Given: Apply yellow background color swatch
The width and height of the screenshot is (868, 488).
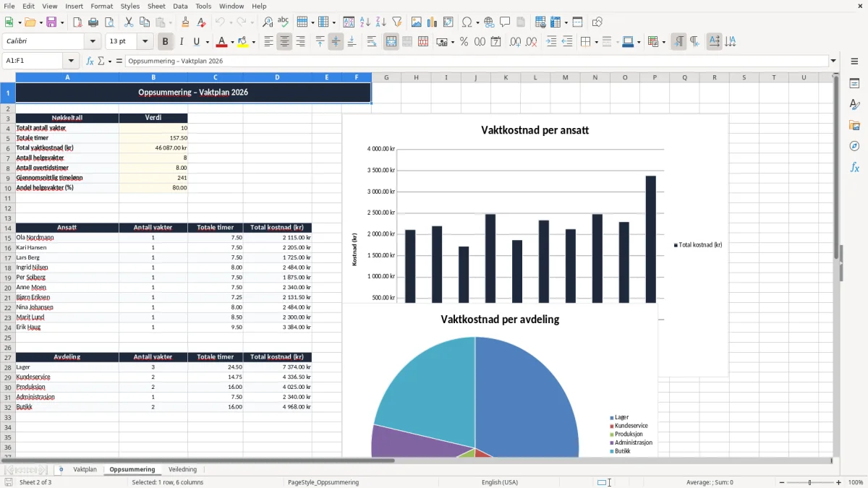Looking at the screenshot, I should 243,42.
